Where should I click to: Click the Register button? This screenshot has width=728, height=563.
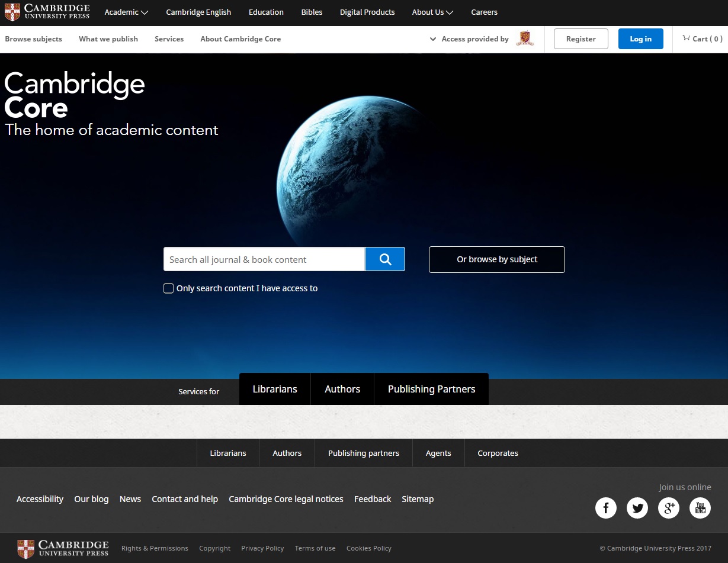pos(581,38)
